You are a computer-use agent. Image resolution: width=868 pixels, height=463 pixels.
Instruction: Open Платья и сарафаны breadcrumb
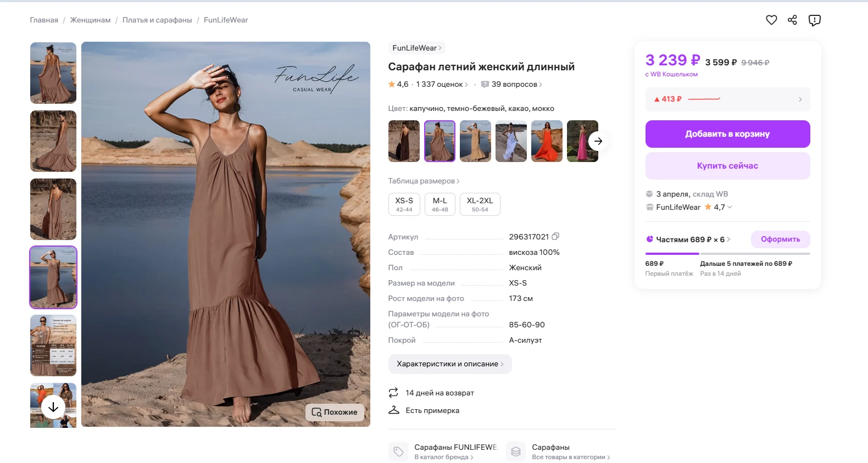tap(157, 20)
